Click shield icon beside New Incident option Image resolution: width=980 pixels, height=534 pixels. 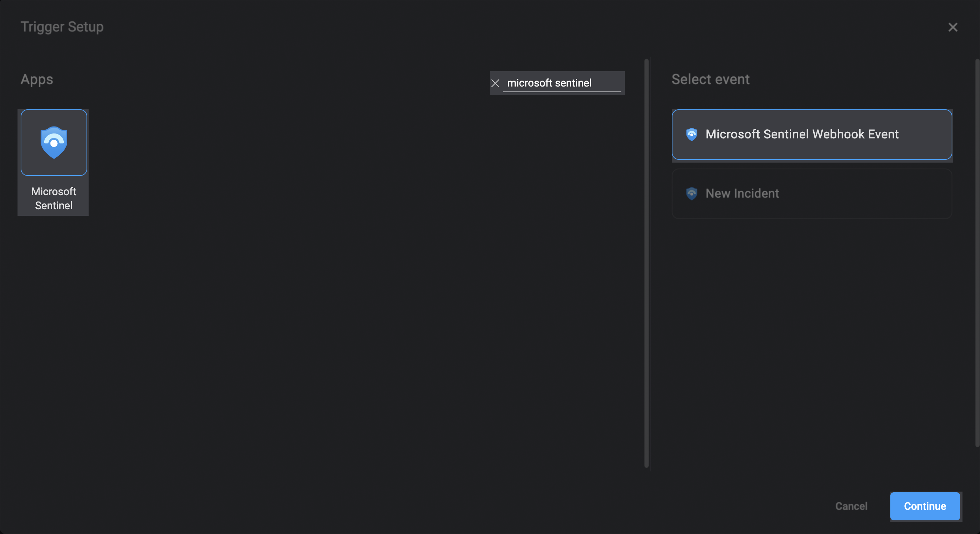(x=691, y=193)
